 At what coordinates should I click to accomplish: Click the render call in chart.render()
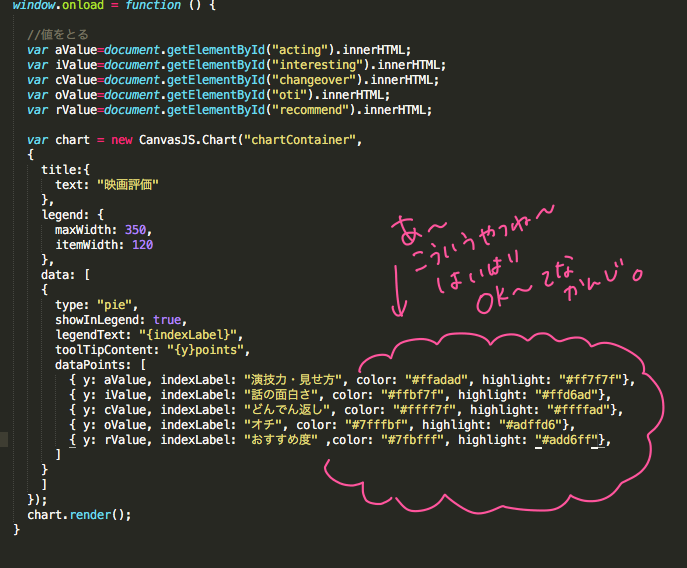point(90,515)
